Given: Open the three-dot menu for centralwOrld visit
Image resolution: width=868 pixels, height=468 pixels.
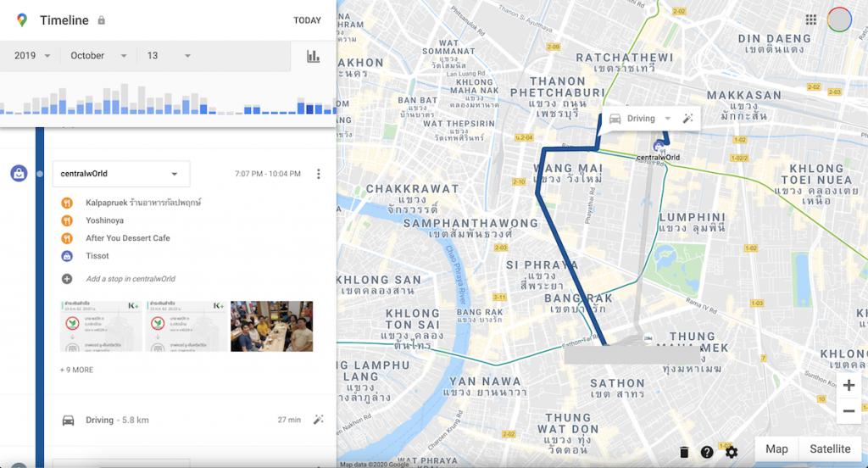Looking at the screenshot, I should click(319, 174).
